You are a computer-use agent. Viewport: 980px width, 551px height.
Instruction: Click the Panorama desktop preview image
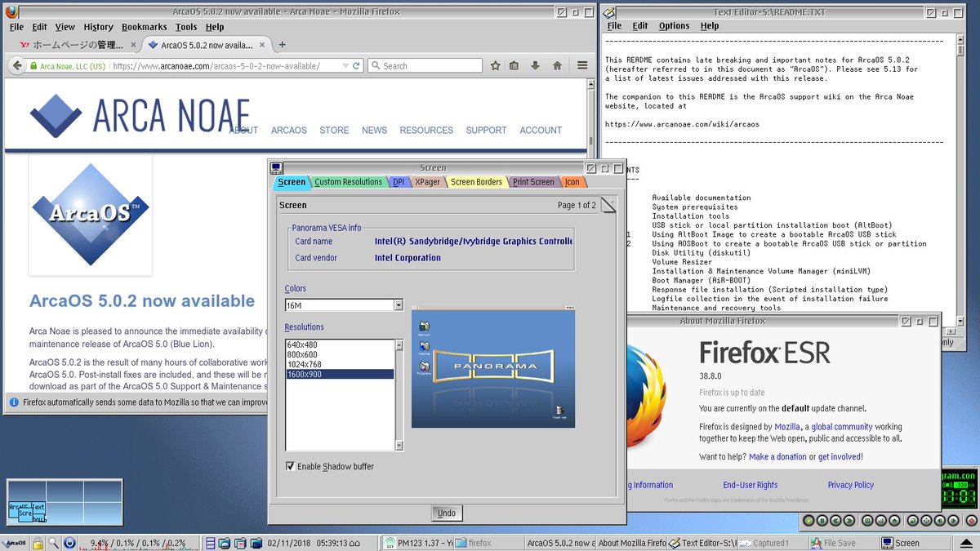coord(493,368)
